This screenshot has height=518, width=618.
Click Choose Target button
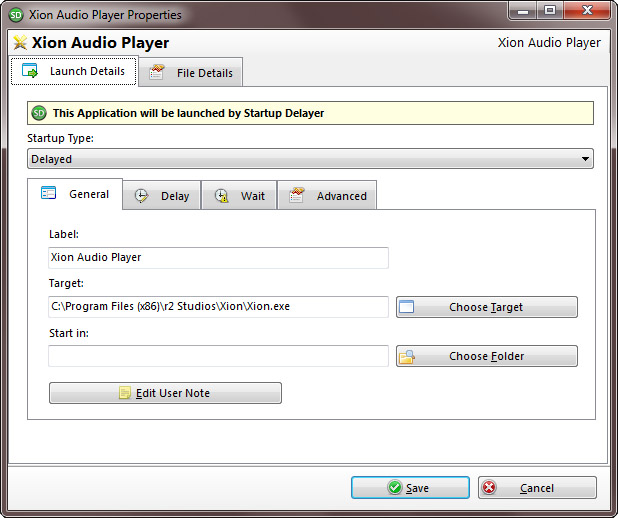pos(487,307)
